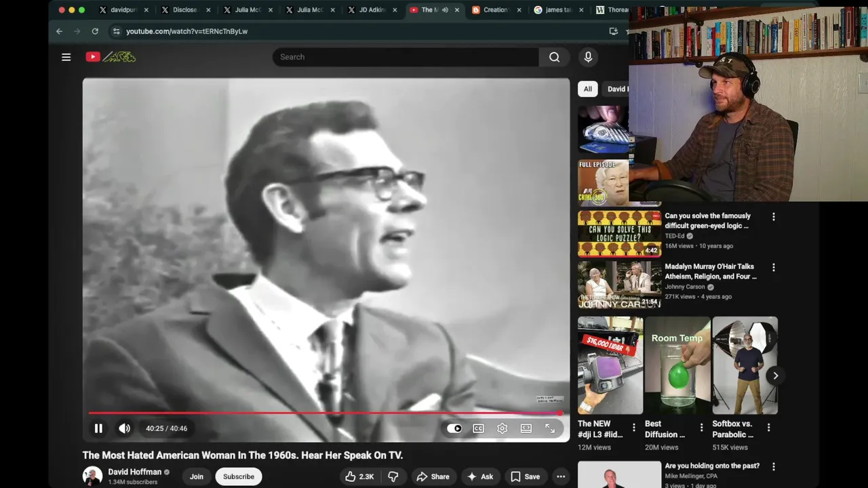The width and height of the screenshot is (868, 488).
Task: Toggle the autoplay switch in the player
Action: pyautogui.click(x=454, y=428)
